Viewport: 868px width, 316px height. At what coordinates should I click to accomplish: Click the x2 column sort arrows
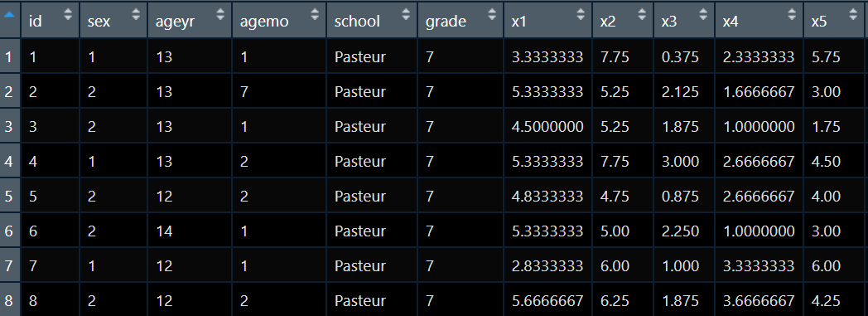tap(642, 14)
